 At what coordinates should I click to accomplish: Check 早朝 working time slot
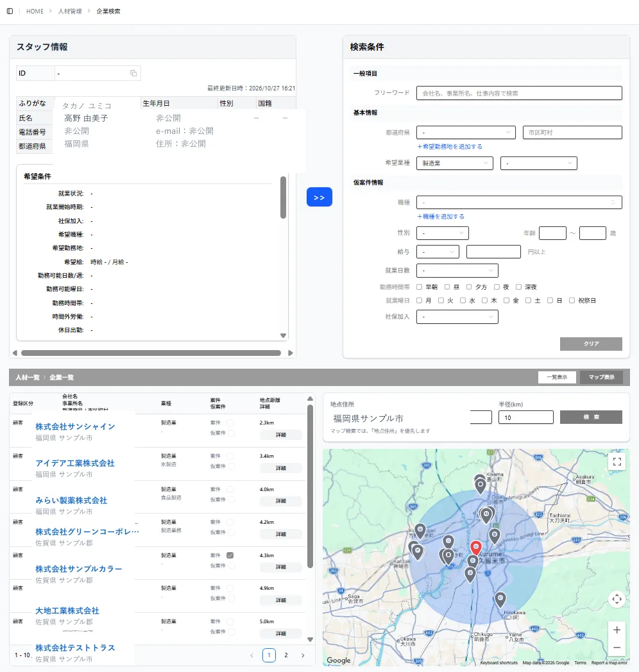point(420,287)
